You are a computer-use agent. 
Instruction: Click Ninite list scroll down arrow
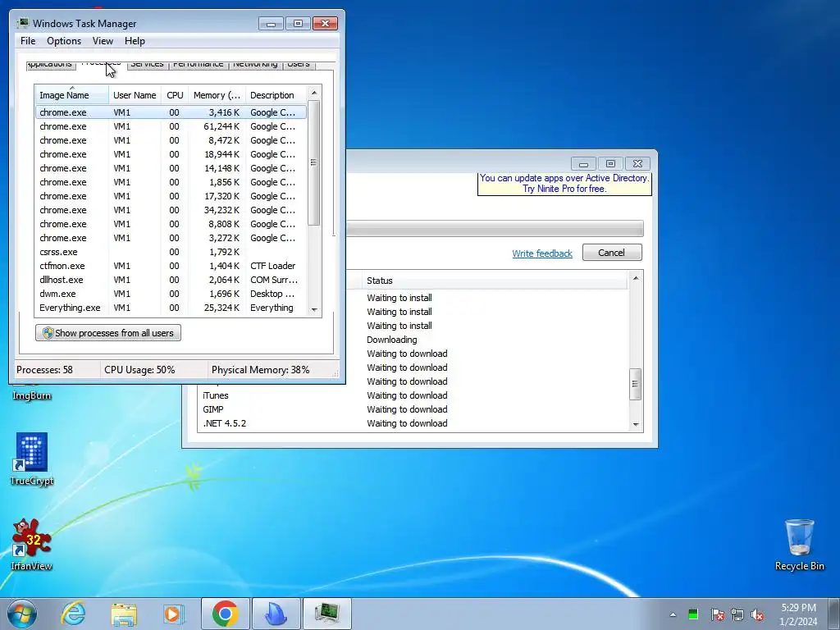636,425
